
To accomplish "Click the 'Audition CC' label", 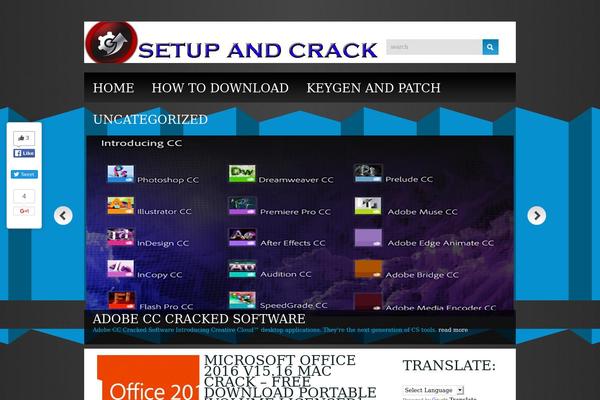I will point(285,274).
